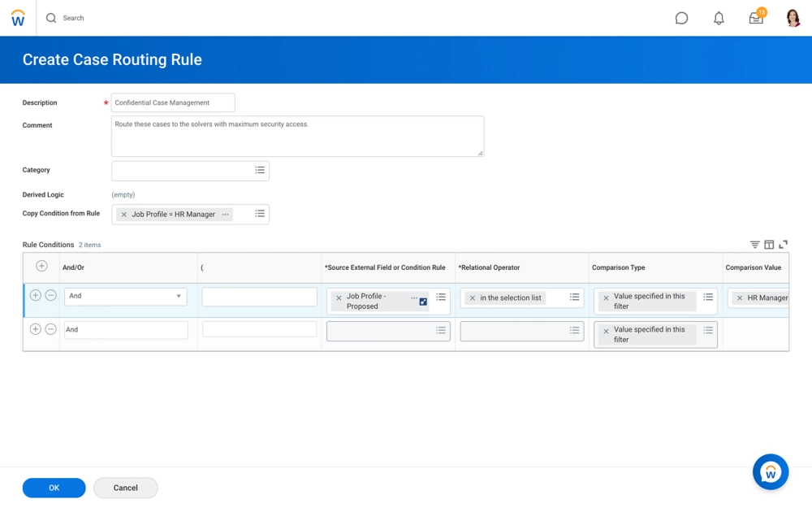This screenshot has width=812, height=508.
Task: Open the Category prompt list
Action: click(x=260, y=171)
